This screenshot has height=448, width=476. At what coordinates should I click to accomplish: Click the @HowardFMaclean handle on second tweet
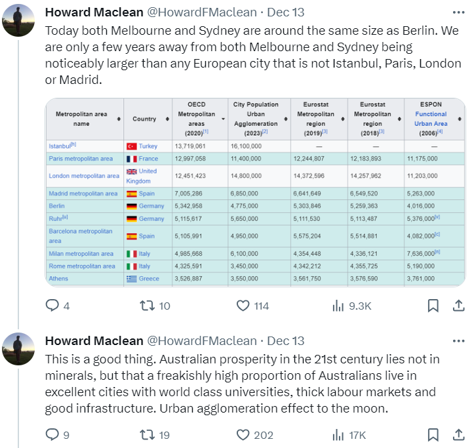coord(202,340)
